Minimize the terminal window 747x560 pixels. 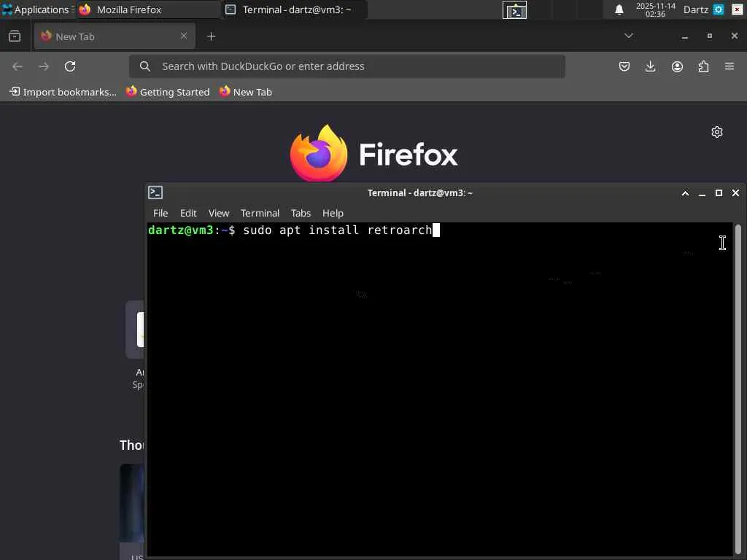[x=702, y=192]
